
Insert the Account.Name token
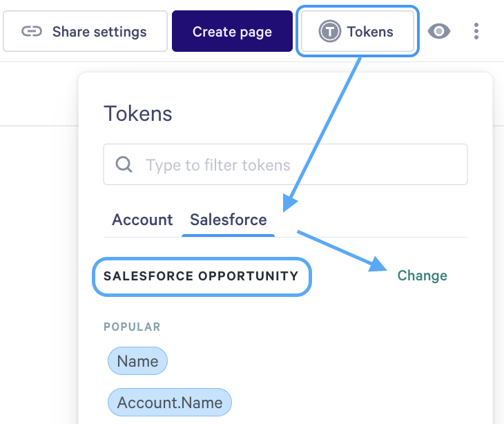pyautogui.click(x=170, y=403)
